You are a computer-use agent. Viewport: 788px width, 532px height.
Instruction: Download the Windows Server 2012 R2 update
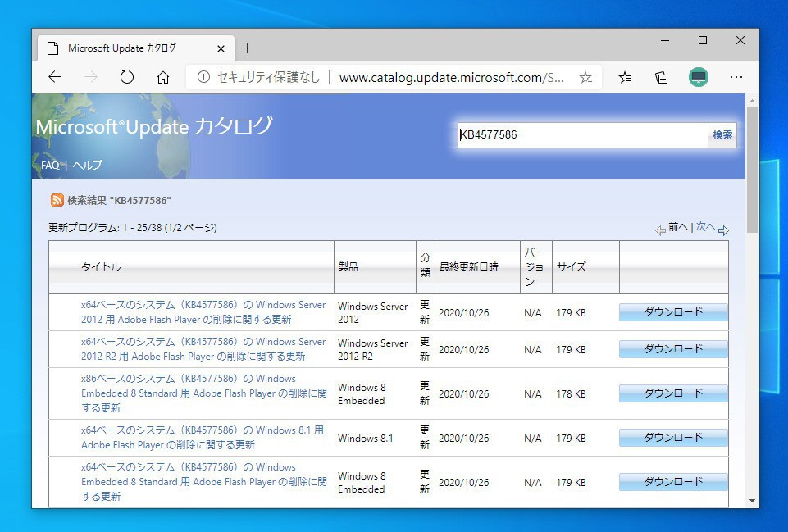tap(673, 349)
